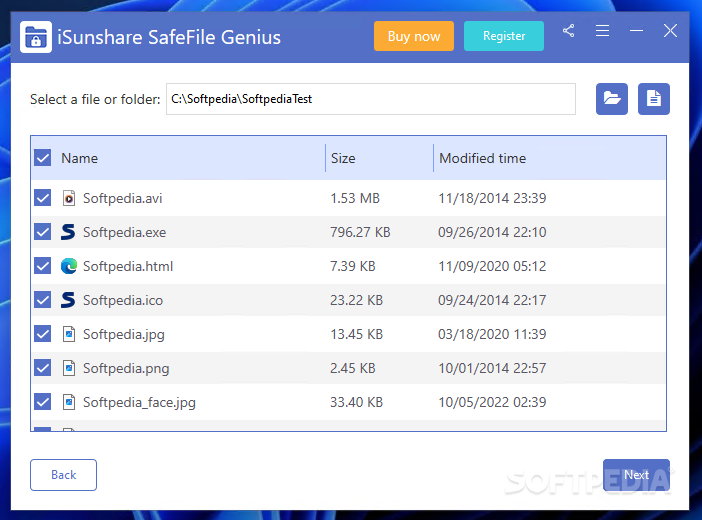Click the 13.45 KB size value
This screenshot has width=702, height=520.
pos(356,335)
